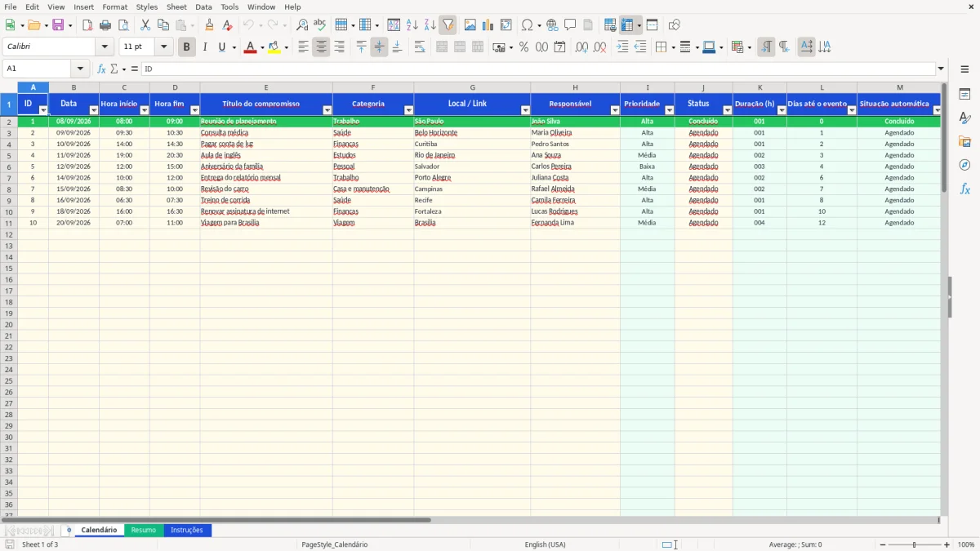Click Insert Chart icon
Image resolution: width=980 pixels, height=551 pixels.
point(488,25)
